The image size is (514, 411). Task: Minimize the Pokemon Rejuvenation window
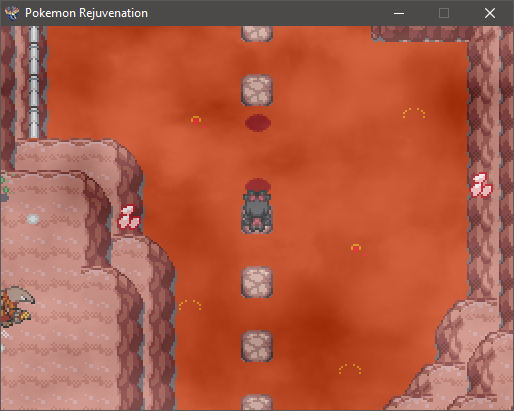[x=399, y=13]
